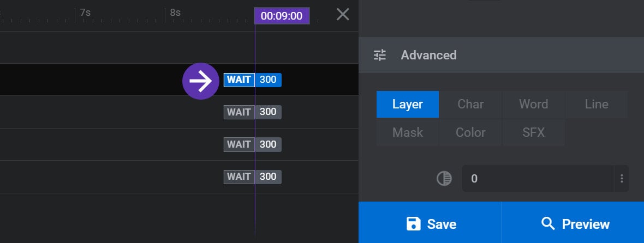Click the opacity input field showing 0
The width and height of the screenshot is (644, 243).
pyautogui.click(x=538, y=178)
